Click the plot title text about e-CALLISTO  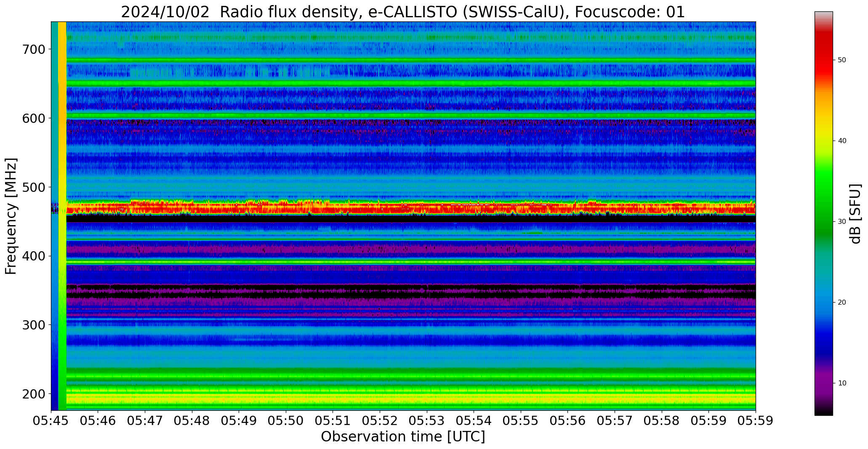tap(403, 12)
